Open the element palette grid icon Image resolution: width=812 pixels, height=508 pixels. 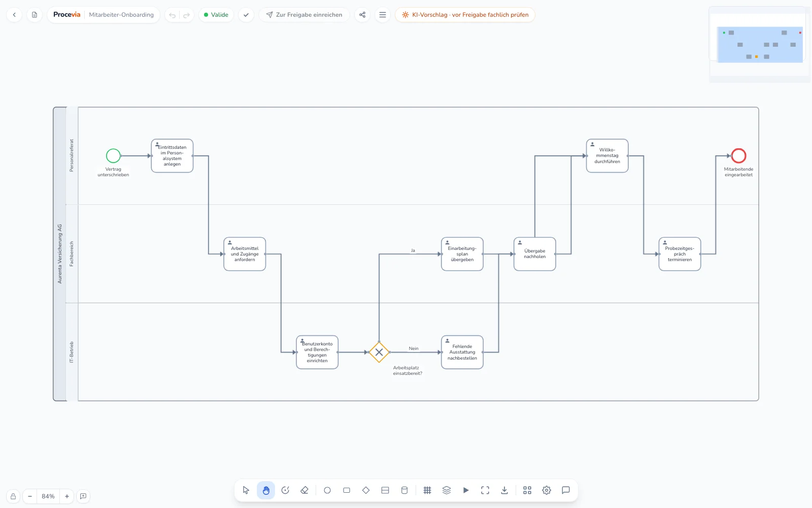pyautogui.click(x=527, y=490)
